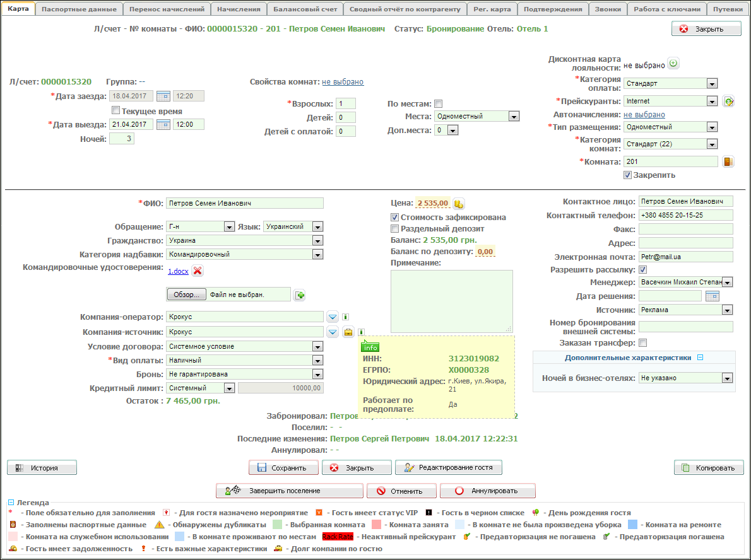Viewport: 751px width, 560px height.
Task: Open the Гражданство dropdown
Action: (x=317, y=240)
